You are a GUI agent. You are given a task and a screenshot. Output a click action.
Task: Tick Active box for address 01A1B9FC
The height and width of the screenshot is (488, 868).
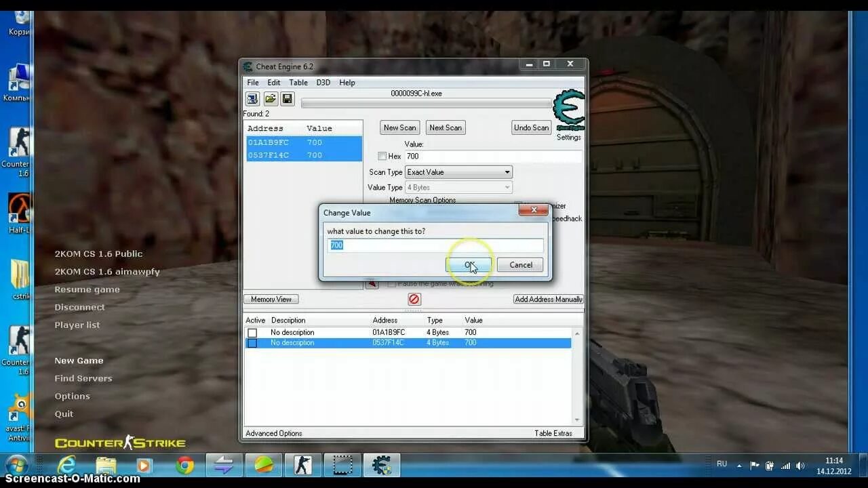tap(252, 333)
